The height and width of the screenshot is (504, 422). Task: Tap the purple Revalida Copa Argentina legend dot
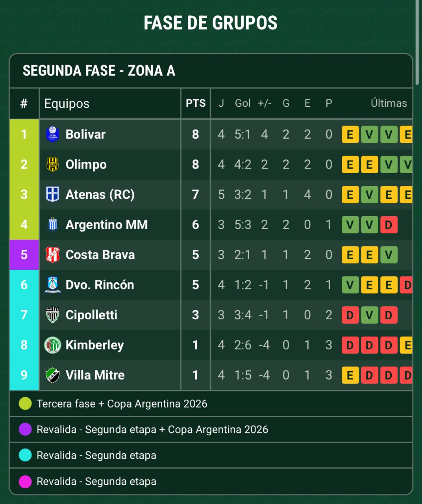click(x=25, y=429)
